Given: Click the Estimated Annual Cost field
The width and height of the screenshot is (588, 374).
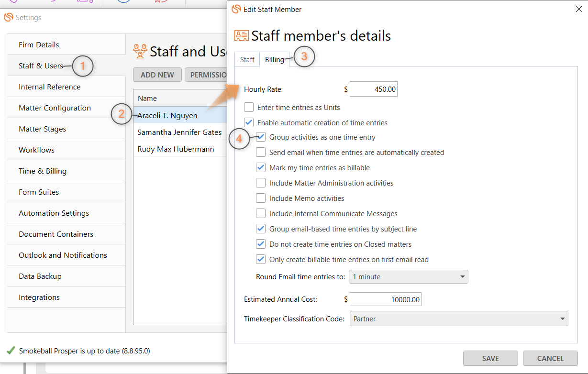Looking at the screenshot, I should click(386, 300).
